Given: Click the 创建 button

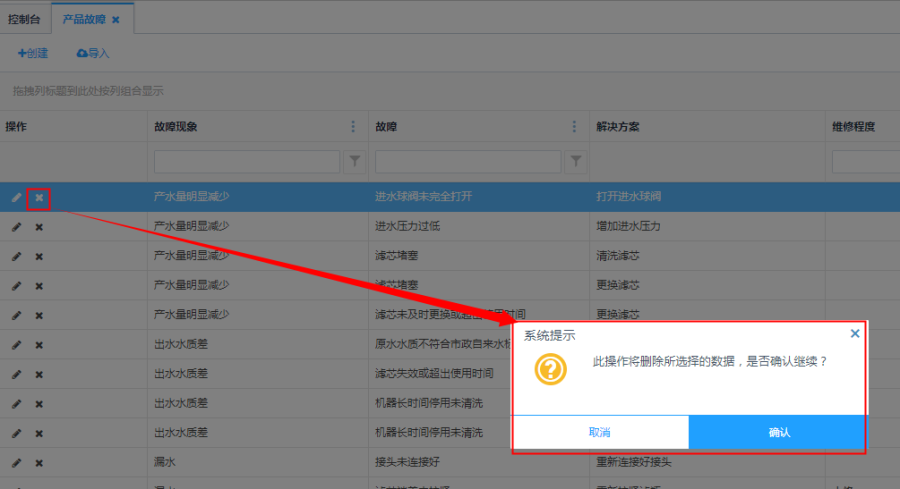Looking at the screenshot, I should point(33,53).
